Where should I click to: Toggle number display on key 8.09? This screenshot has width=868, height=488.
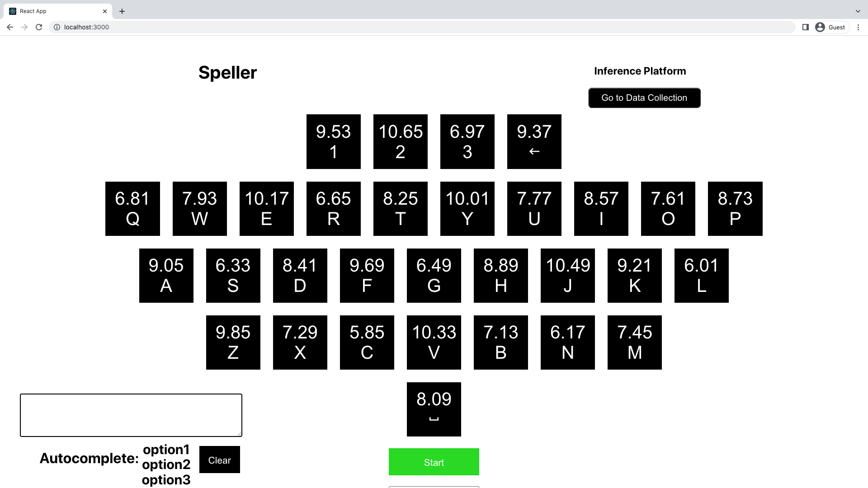[434, 409]
